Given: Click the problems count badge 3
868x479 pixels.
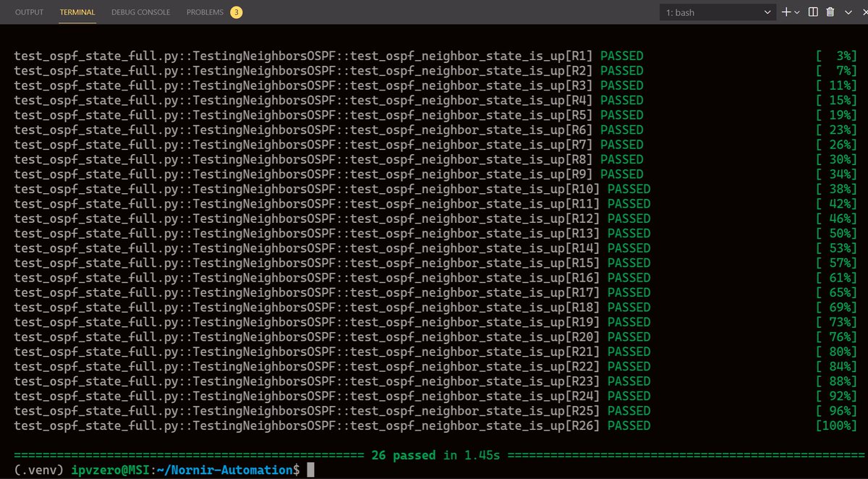Looking at the screenshot, I should pos(236,12).
